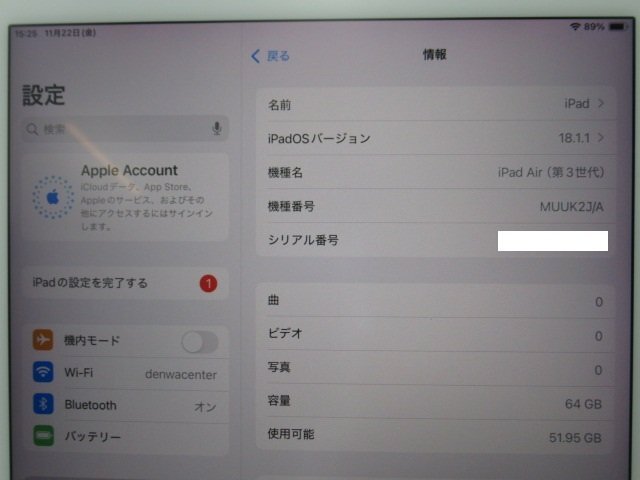Open the iPadOSバージョン row
The width and height of the screenshot is (640, 480).
(x=436, y=138)
